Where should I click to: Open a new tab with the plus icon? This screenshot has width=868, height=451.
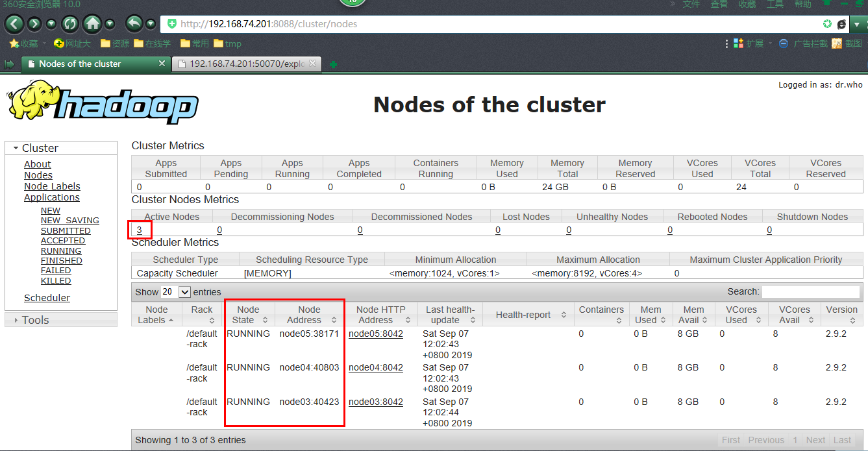tap(333, 64)
